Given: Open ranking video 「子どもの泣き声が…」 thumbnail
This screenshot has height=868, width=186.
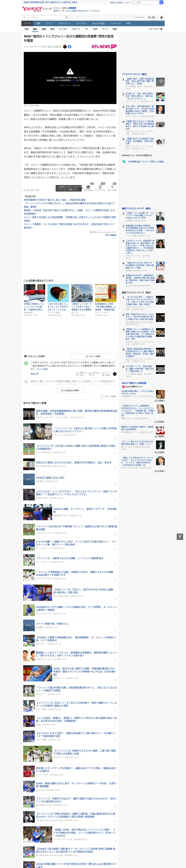Looking at the screenshot, I should coord(160,300).
